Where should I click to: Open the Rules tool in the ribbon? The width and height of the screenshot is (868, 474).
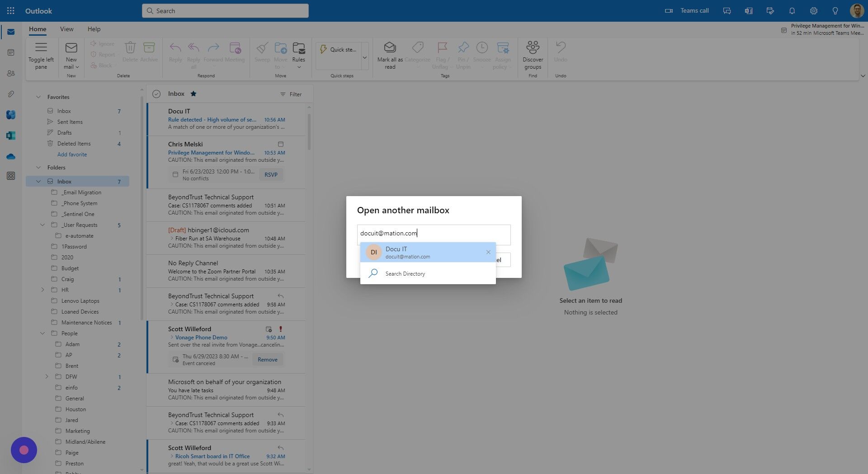(298, 53)
